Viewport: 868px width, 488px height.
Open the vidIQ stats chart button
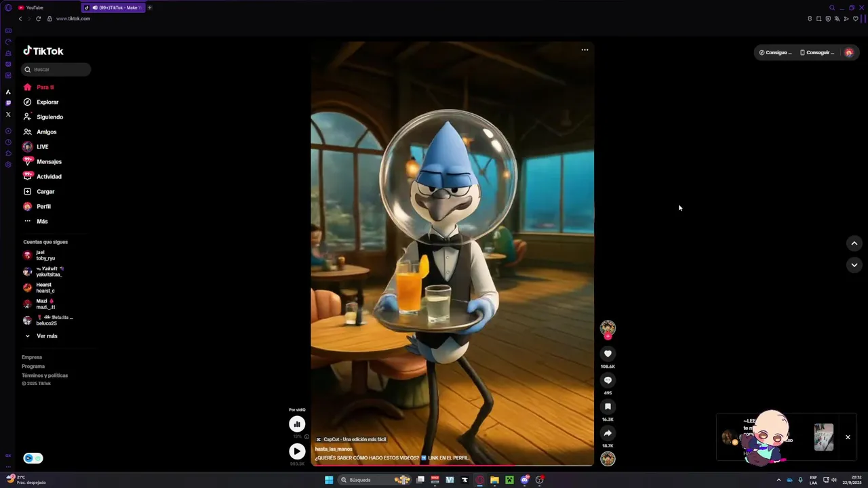point(297,424)
